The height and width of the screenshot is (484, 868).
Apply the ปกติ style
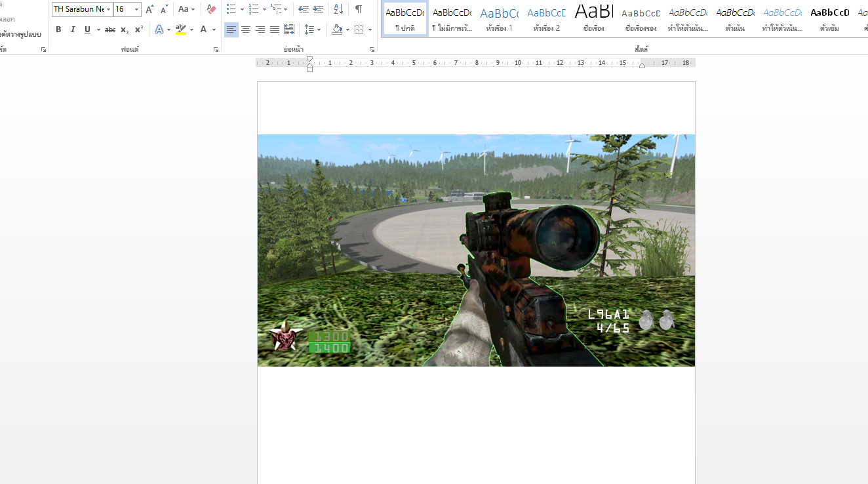pyautogui.click(x=405, y=18)
